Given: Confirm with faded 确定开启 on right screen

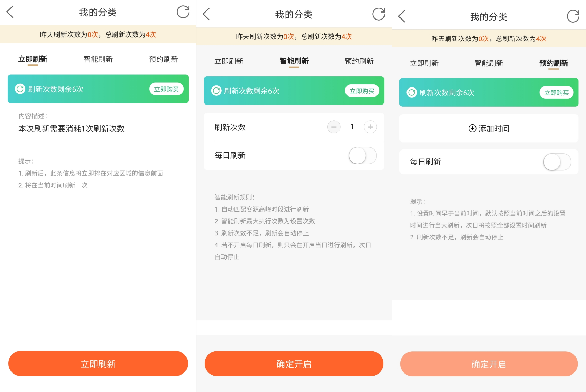Looking at the screenshot, I should 489,364.
